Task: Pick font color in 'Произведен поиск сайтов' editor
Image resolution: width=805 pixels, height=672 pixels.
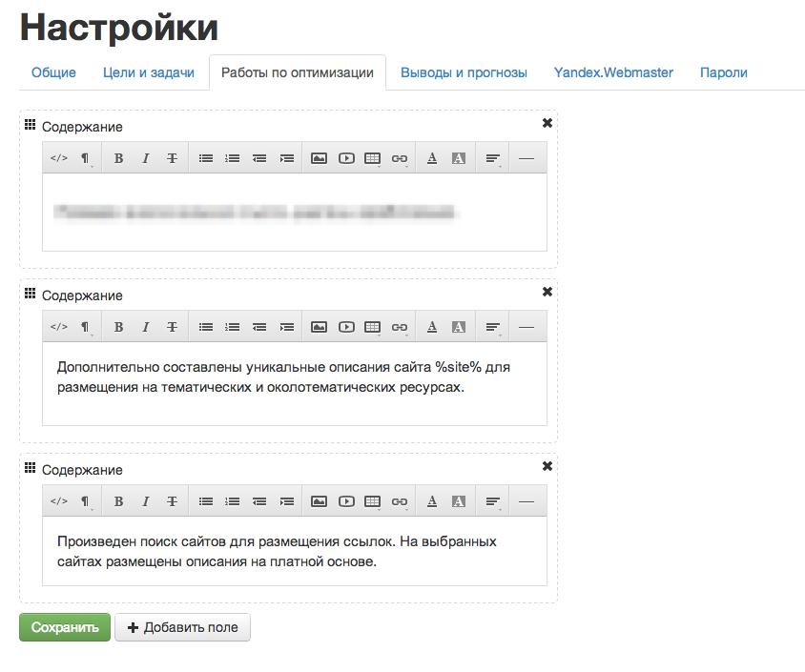Action: (432, 501)
